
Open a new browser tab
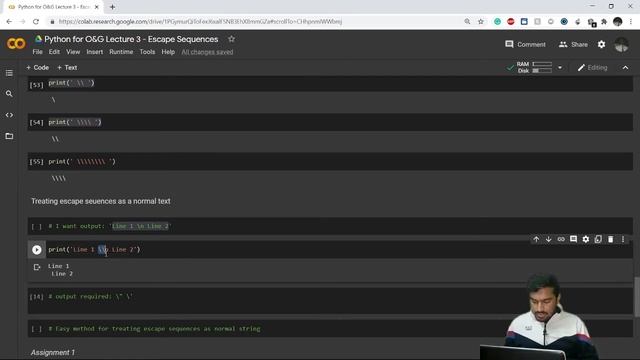tap(112, 7)
